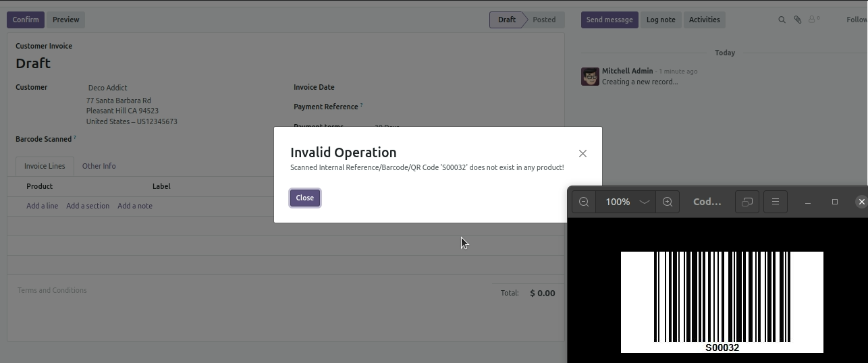Click the 'Creating a new record...' message
The width and height of the screenshot is (868, 363).
pos(640,82)
